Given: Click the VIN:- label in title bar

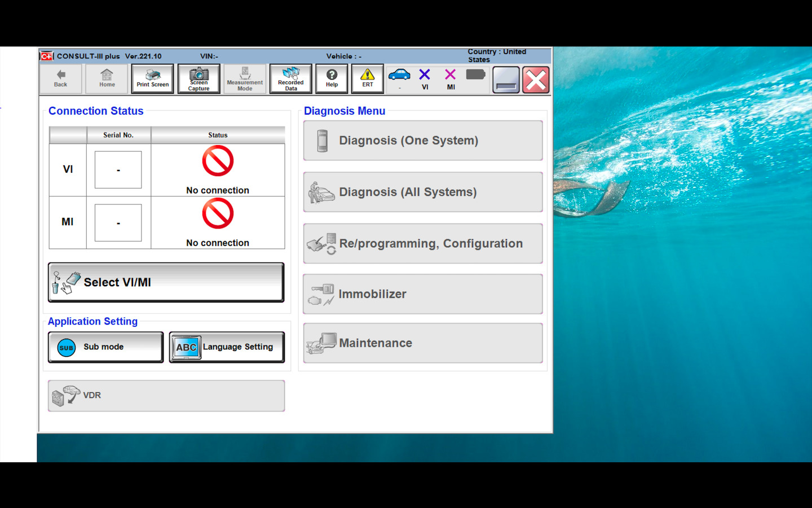Looking at the screenshot, I should [209, 56].
